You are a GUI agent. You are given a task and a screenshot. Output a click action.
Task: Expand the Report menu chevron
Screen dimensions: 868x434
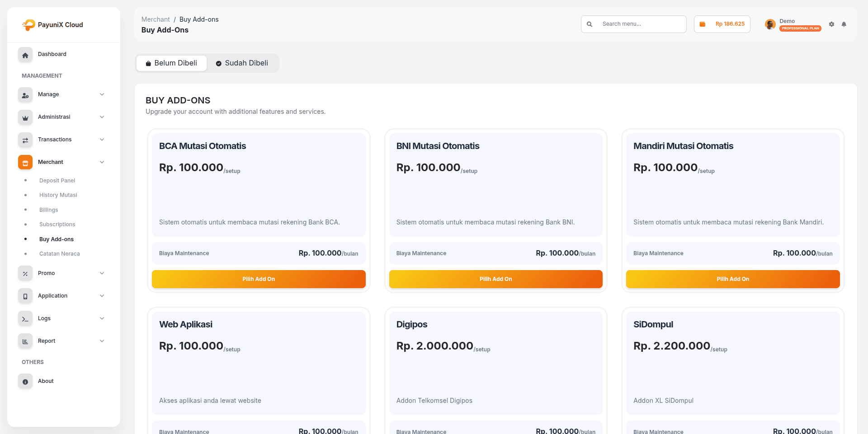pyautogui.click(x=102, y=341)
